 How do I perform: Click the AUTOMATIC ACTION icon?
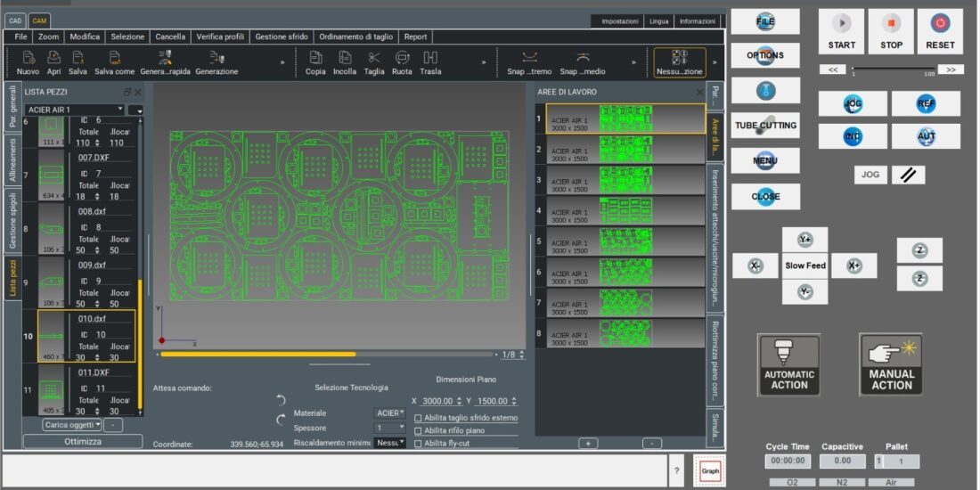(788, 364)
